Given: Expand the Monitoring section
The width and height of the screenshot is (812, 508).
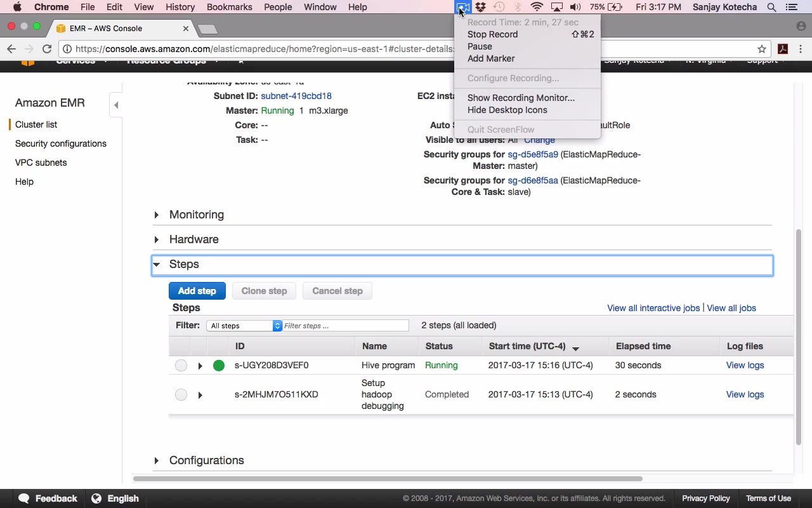Looking at the screenshot, I should click(x=156, y=215).
